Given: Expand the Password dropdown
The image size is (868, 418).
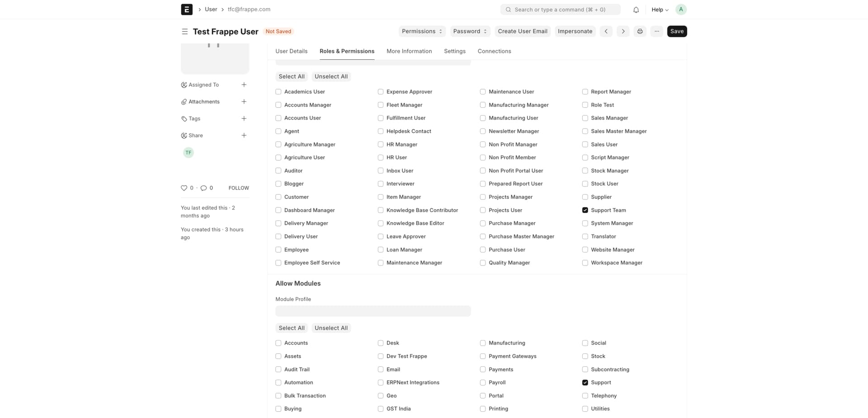Looking at the screenshot, I should [x=470, y=31].
